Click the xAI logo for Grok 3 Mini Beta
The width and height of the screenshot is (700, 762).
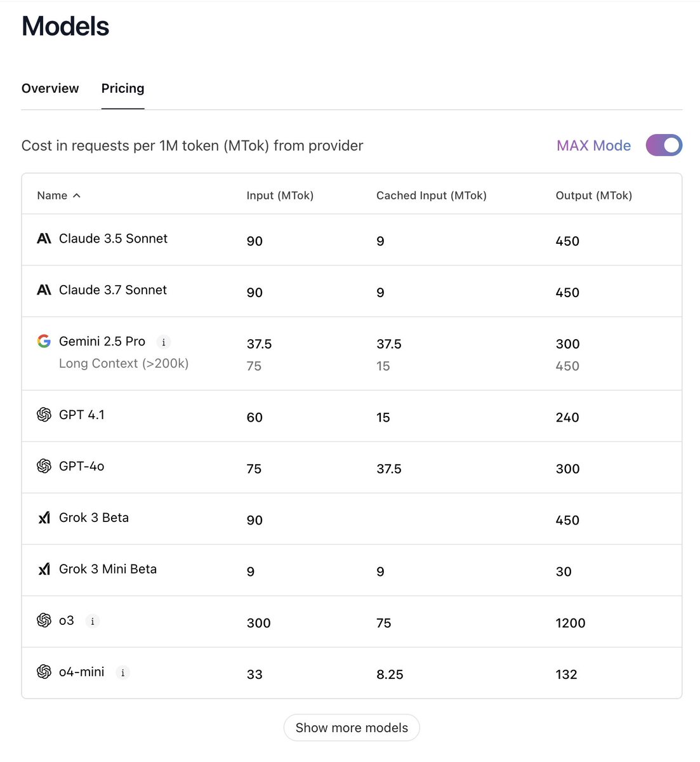click(x=44, y=569)
